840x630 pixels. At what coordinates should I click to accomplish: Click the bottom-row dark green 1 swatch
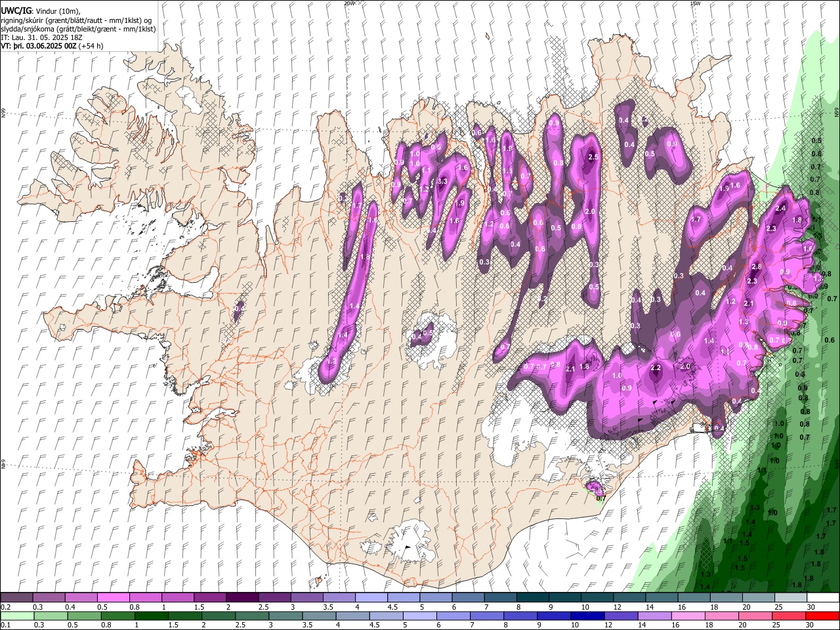(x=151, y=616)
